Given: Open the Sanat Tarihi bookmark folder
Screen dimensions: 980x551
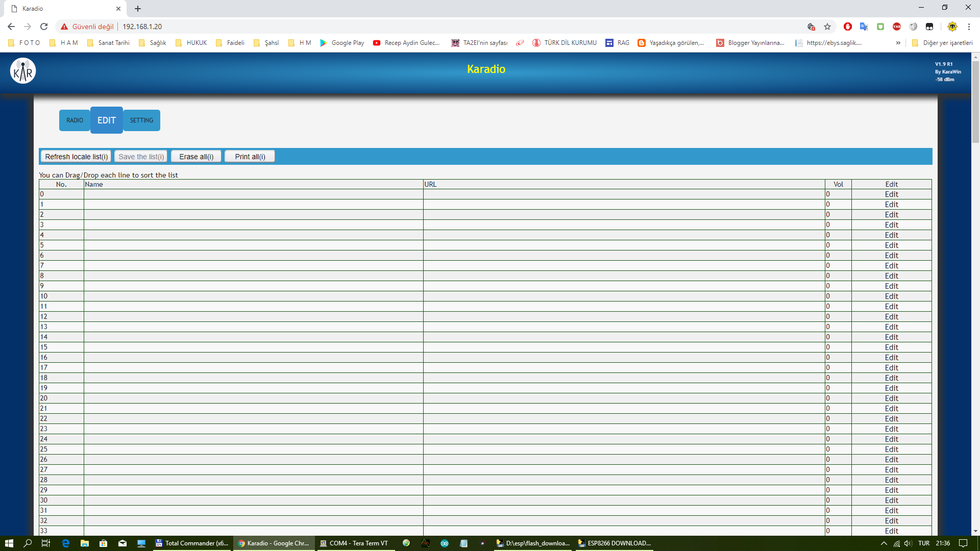Looking at the screenshot, I should coord(108,43).
